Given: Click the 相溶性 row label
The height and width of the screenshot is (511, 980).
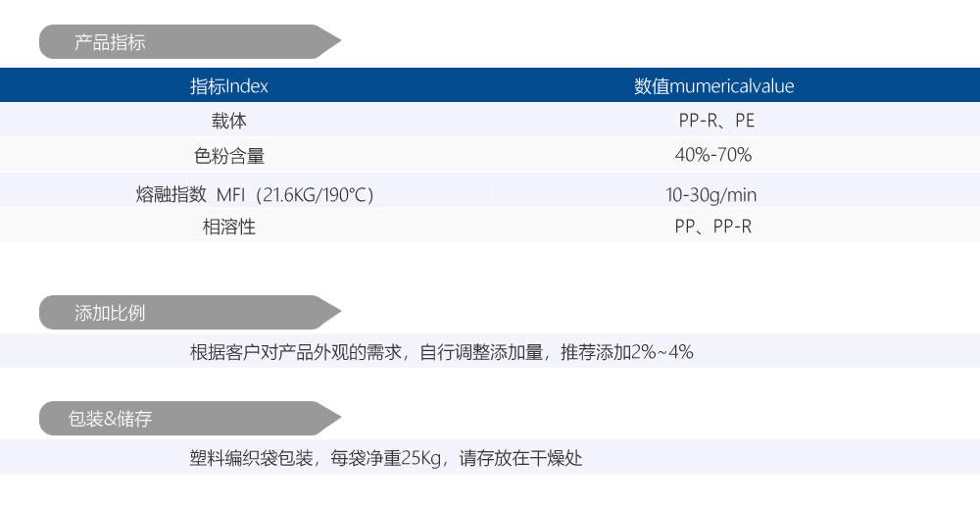Looking at the screenshot, I should pyautogui.click(x=228, y=228).
